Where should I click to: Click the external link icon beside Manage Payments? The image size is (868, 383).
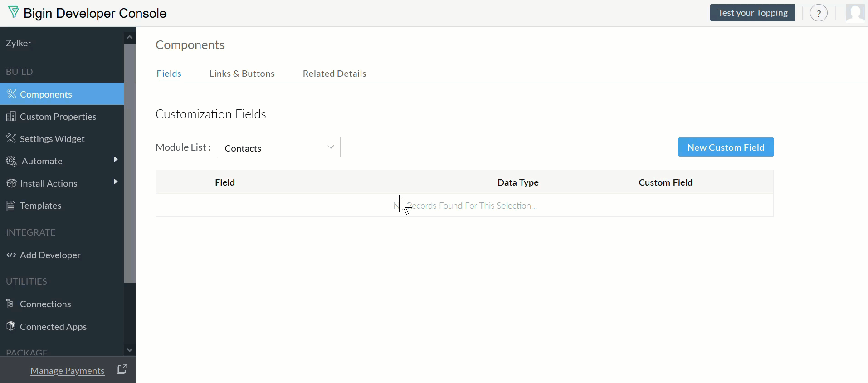(x=122, y=369)
